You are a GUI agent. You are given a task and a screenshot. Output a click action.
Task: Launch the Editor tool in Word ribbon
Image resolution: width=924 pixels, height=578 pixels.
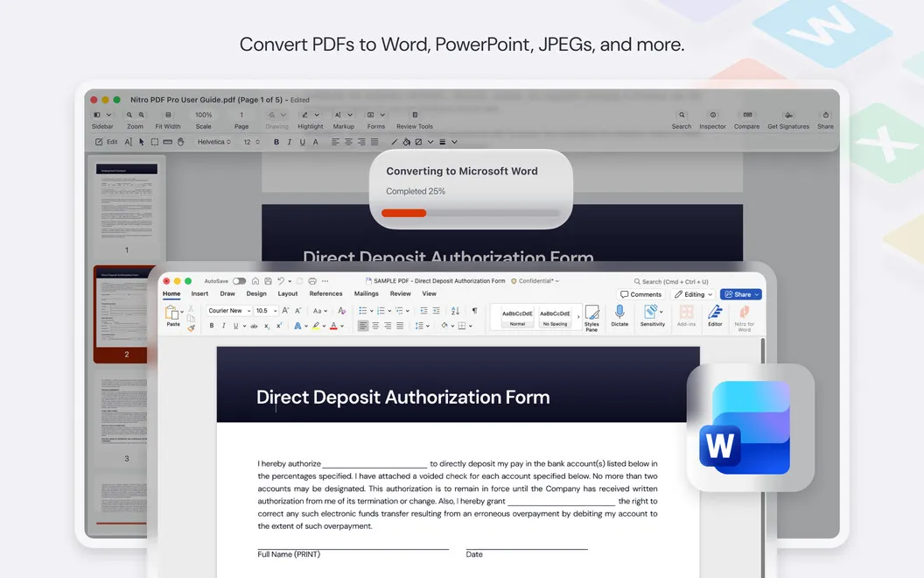pos(715,315)
